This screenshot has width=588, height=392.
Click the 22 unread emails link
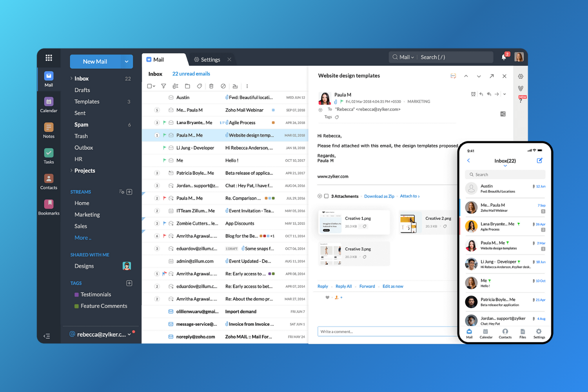(191, 74)
